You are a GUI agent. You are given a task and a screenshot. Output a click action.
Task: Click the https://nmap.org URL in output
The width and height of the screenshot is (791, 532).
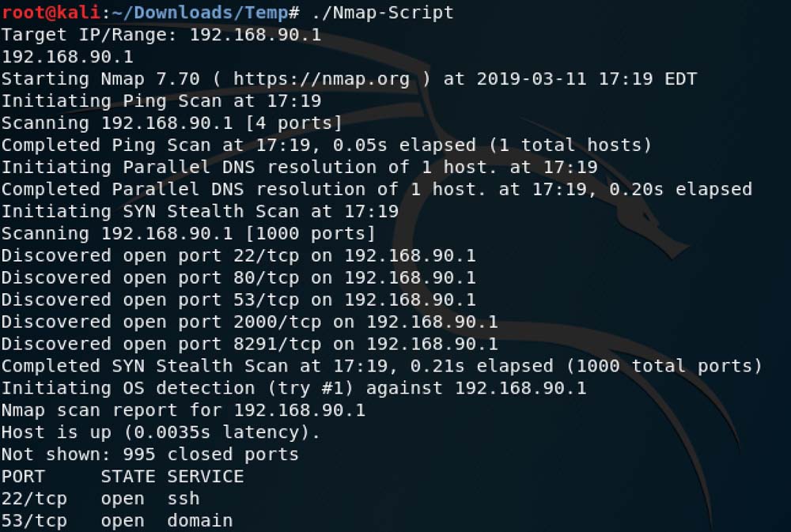[x=321, y=79]
